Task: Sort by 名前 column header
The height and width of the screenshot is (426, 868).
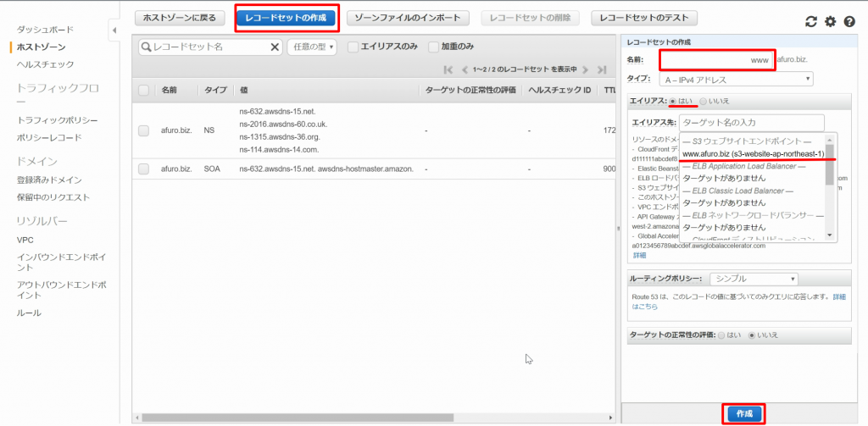Action: pos(170,90)
